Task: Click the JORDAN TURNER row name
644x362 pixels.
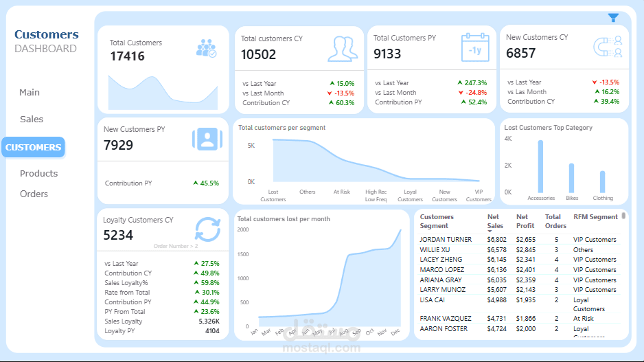Action: pos(446,240)
